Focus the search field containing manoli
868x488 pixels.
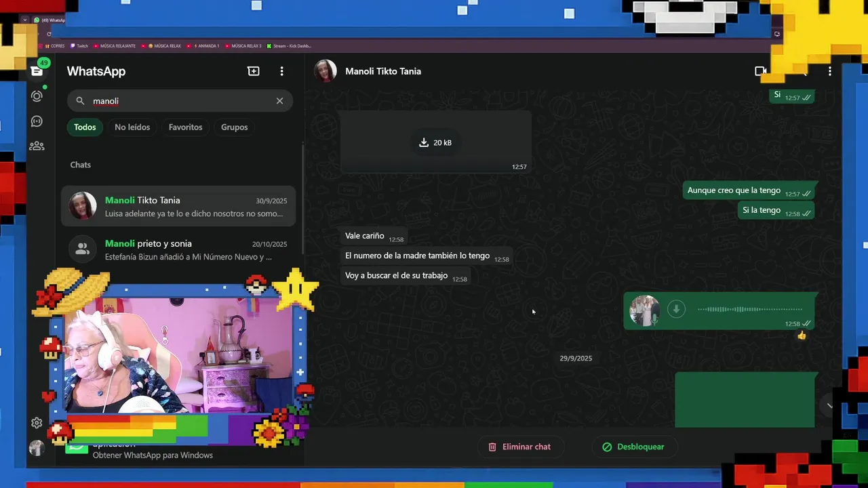(x=180, y=101)
